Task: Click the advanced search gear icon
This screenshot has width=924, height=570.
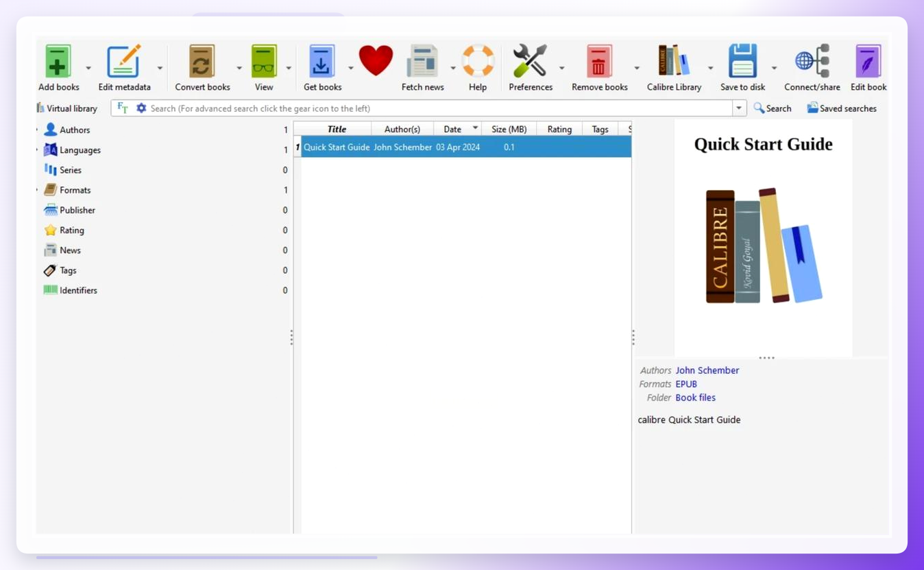Action: click(141, 108)
